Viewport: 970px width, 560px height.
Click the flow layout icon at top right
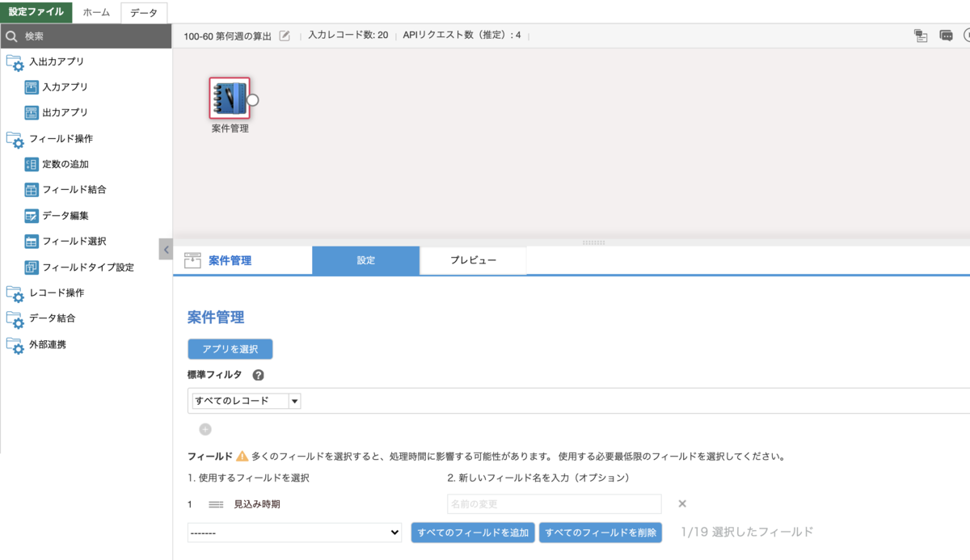[x=921, y=36]
